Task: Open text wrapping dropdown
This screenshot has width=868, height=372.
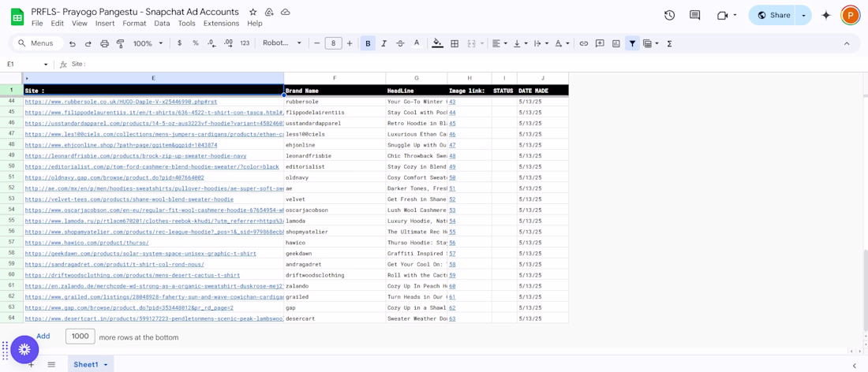Action: pos(541,43)
